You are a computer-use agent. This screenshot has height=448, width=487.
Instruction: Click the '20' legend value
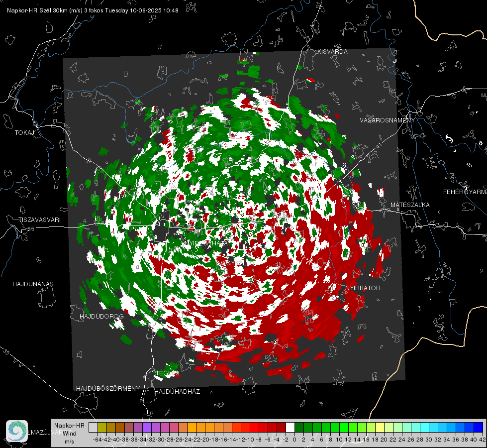(384, 440)
